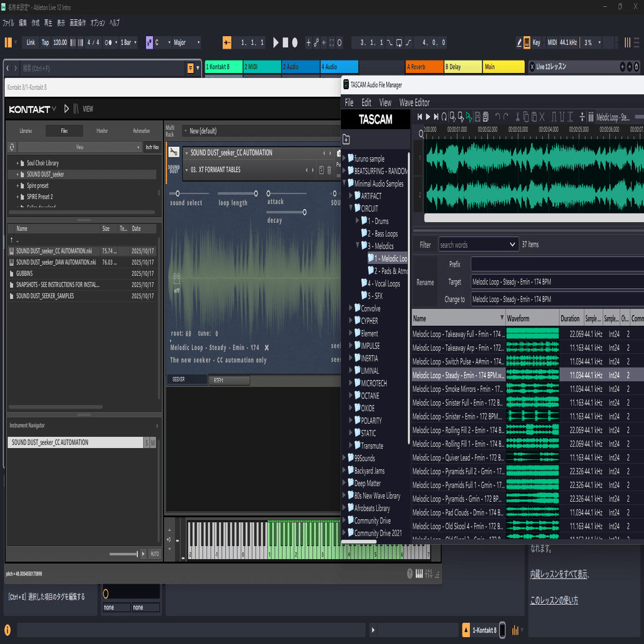Click TASCAM copy icon

tap(525, 117)
